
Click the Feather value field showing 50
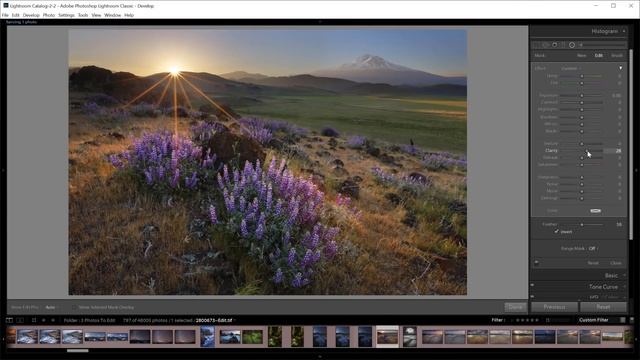click(618, 224)
